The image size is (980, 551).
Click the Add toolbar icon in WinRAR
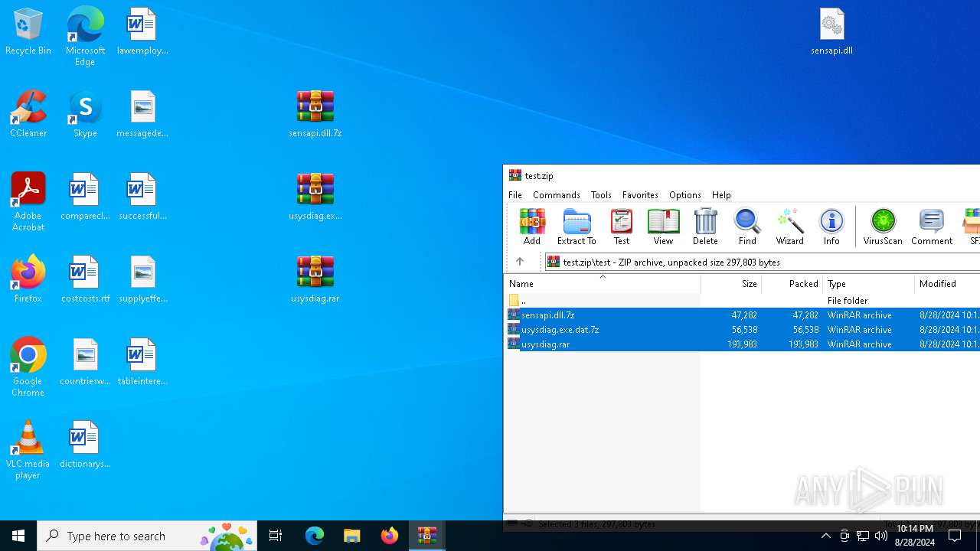(531, 227)
